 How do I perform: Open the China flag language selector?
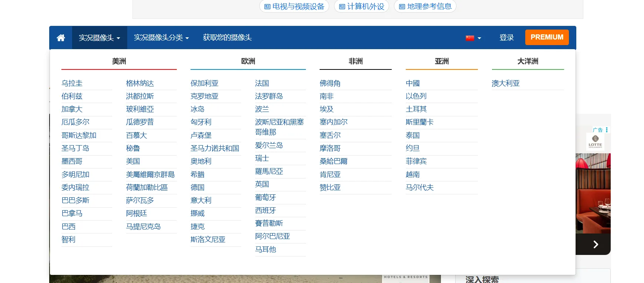point(473,38)
